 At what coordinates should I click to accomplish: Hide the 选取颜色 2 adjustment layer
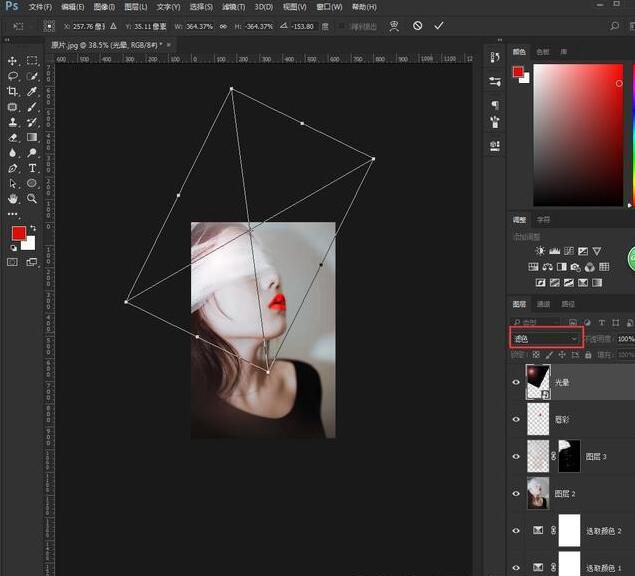(517, 531)
